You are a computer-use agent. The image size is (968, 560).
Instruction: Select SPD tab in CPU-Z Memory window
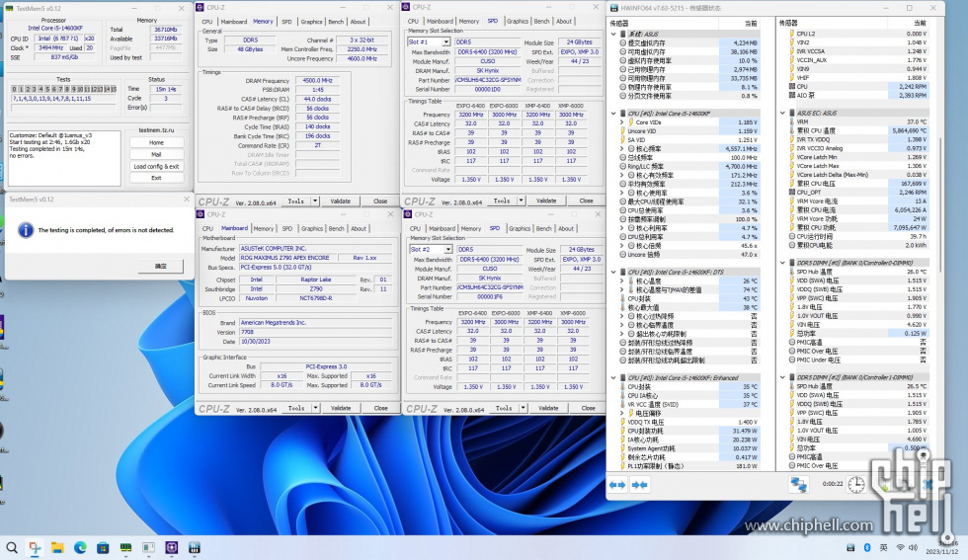pos(287,22)
